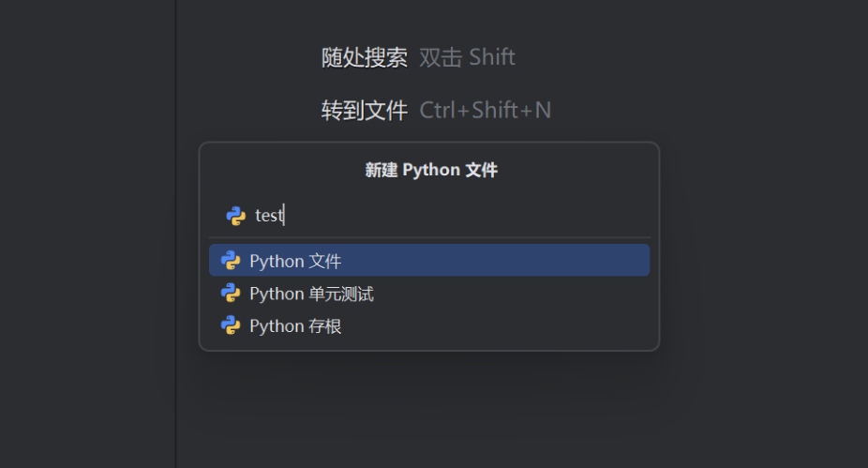Click the 双击 Shift shortcut hint
The width and height of the screenshot is (868, 468).
click(x=467, y=57)
